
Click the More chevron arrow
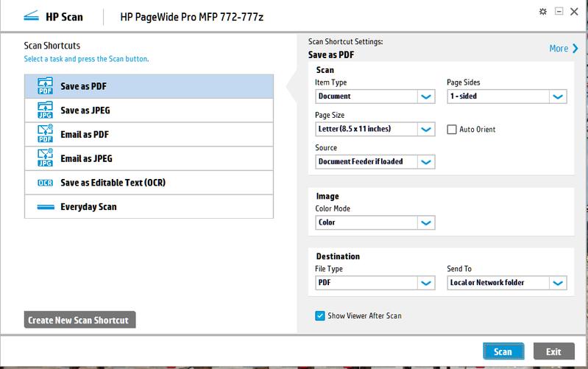tap(575, 49)
